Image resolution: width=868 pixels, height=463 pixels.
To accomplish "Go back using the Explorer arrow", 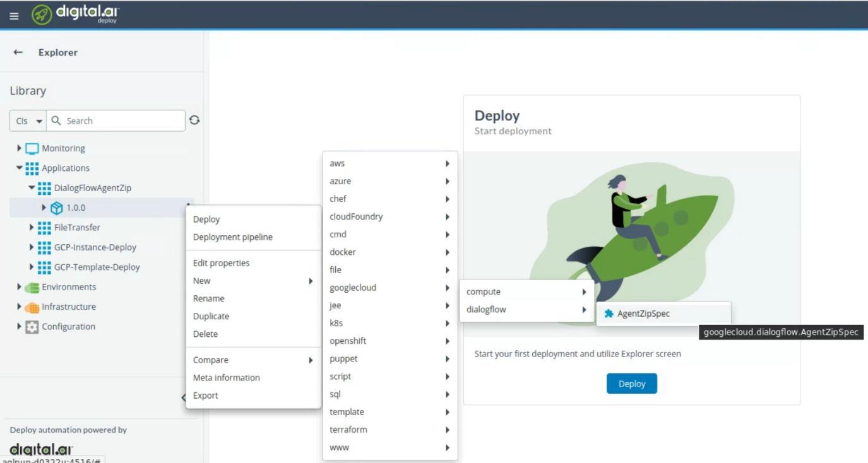I will [x=18, y=52].
